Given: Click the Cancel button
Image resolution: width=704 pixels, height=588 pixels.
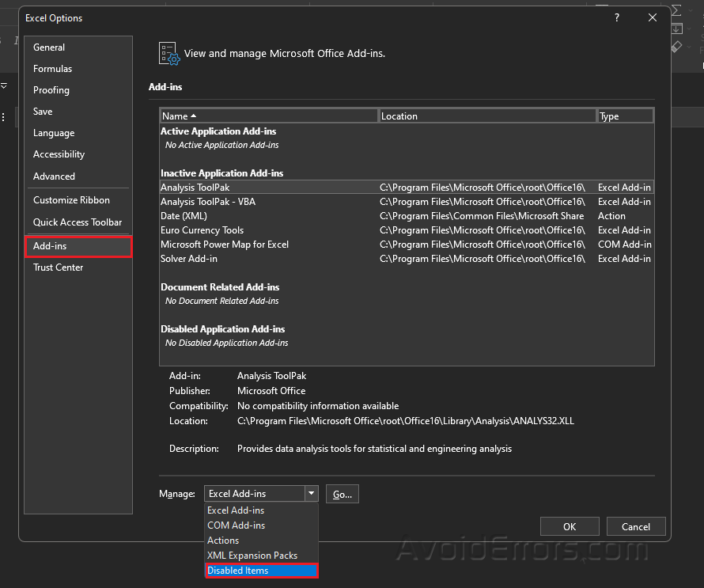Looking at the screenshot, I should pos(636,526).
